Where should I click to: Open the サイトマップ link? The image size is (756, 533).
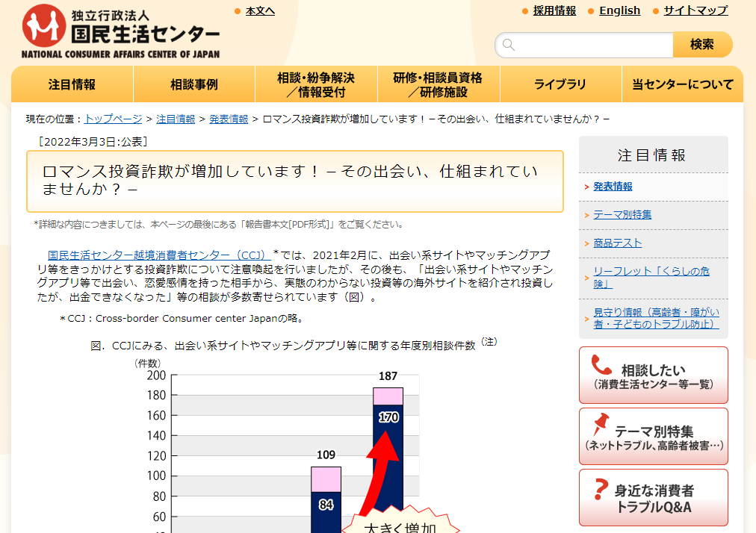[695, 10]
